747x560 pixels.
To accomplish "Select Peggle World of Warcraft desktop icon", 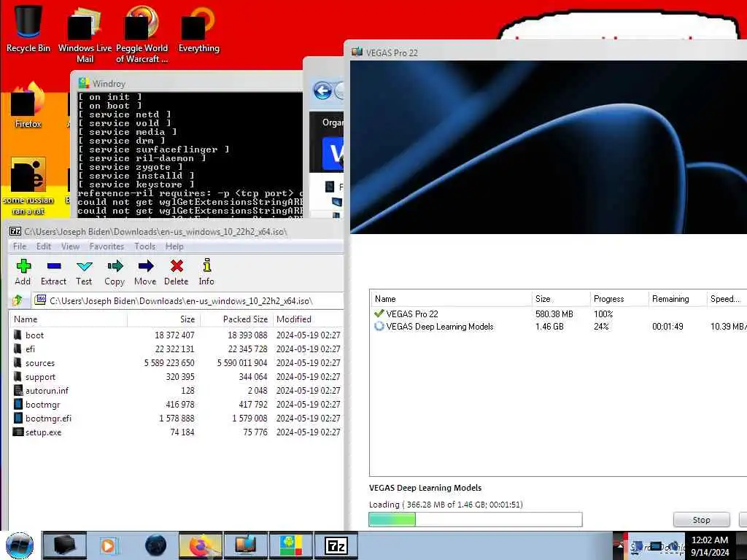I will coord(142,34).
